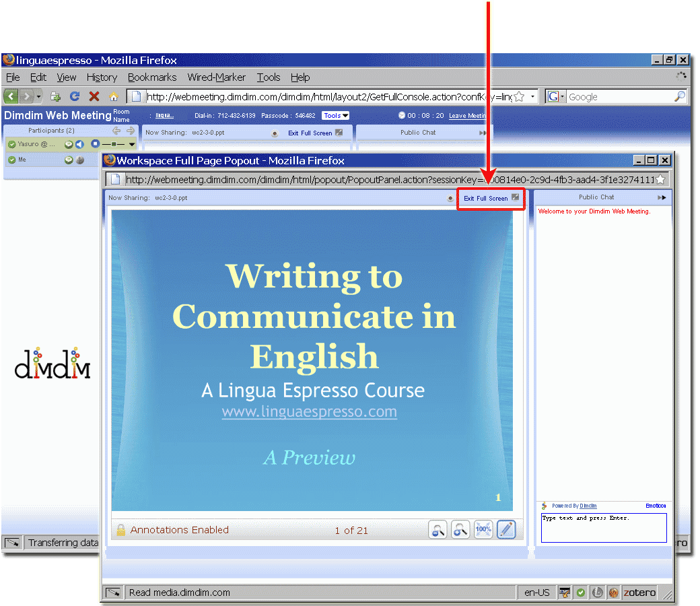Open the History menu
The height and width of the screenshot is (606, 700).
(x=102, y=77)
